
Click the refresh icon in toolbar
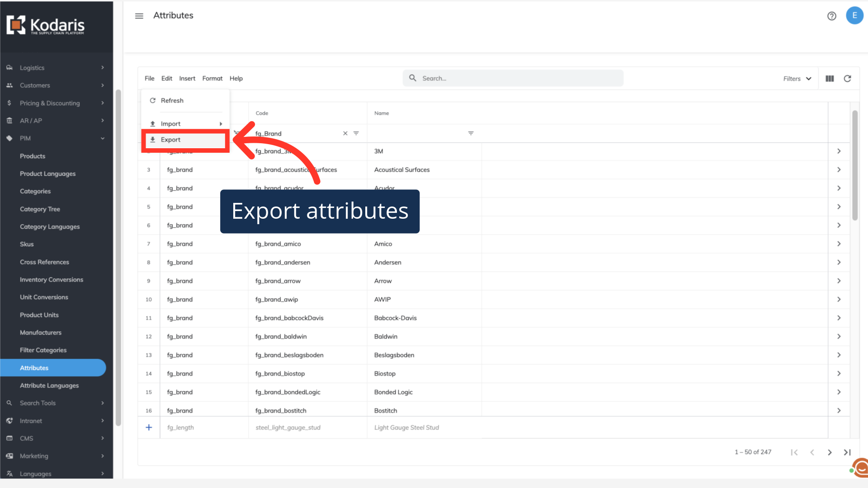pyautogui.click(x=847, y=79)
